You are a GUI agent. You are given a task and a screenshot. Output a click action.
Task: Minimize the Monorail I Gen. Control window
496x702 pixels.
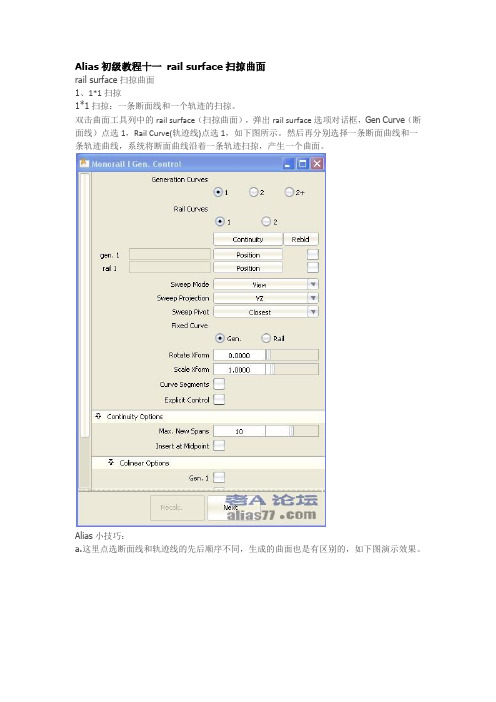point(288,163)
